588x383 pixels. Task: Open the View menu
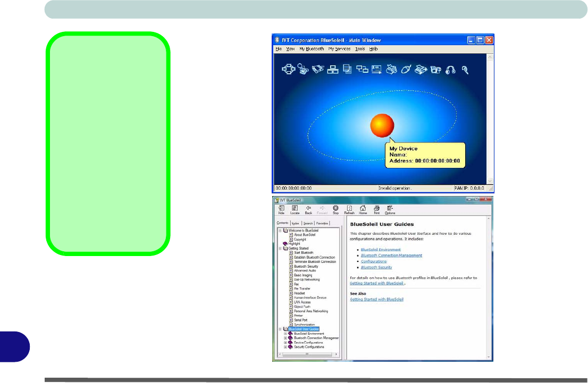[x=290, y=49]
